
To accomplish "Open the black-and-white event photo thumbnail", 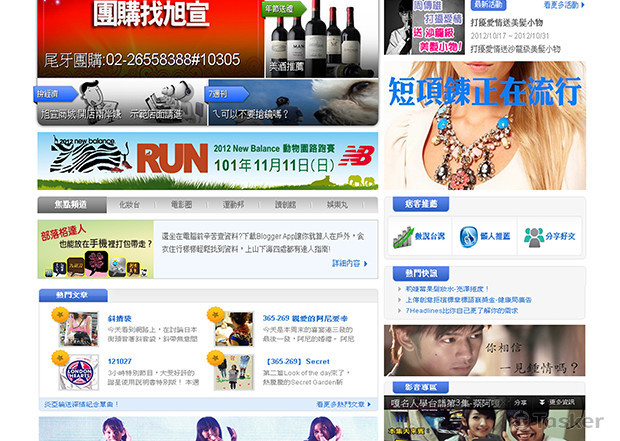I will pos(424,27).
